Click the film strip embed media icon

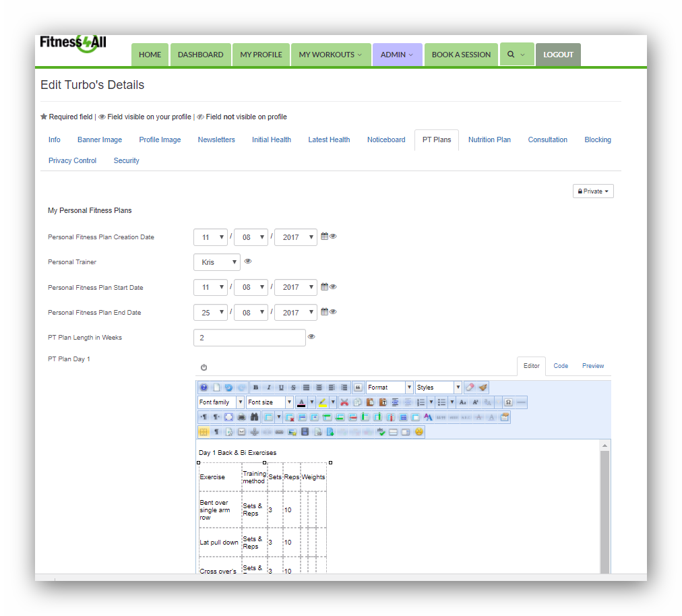305,432
